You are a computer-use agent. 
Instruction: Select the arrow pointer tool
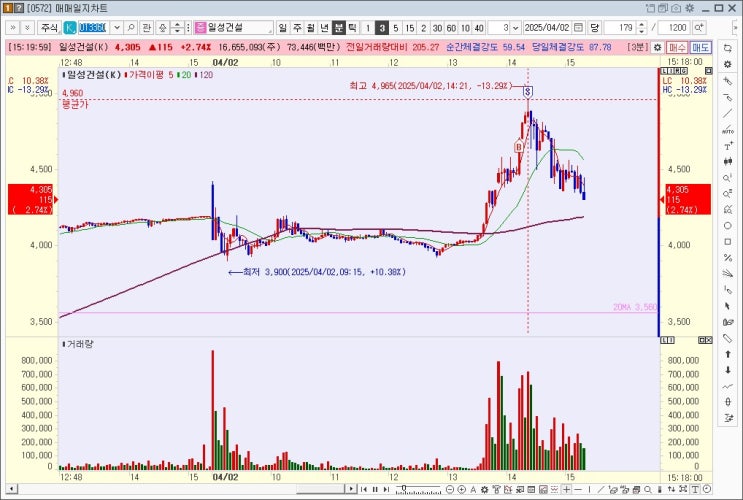(728, 306)
